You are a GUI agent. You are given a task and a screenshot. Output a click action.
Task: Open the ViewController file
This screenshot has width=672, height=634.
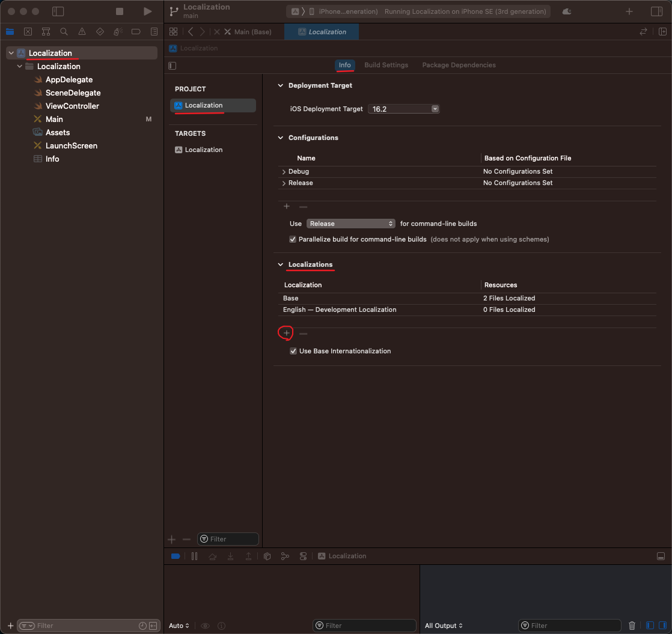[72, 106]
